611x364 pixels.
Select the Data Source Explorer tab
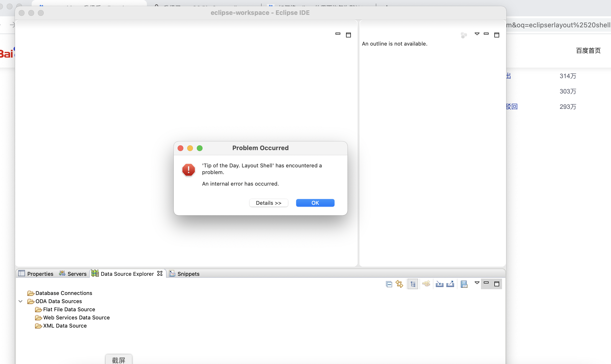click(x=127, y=274)
